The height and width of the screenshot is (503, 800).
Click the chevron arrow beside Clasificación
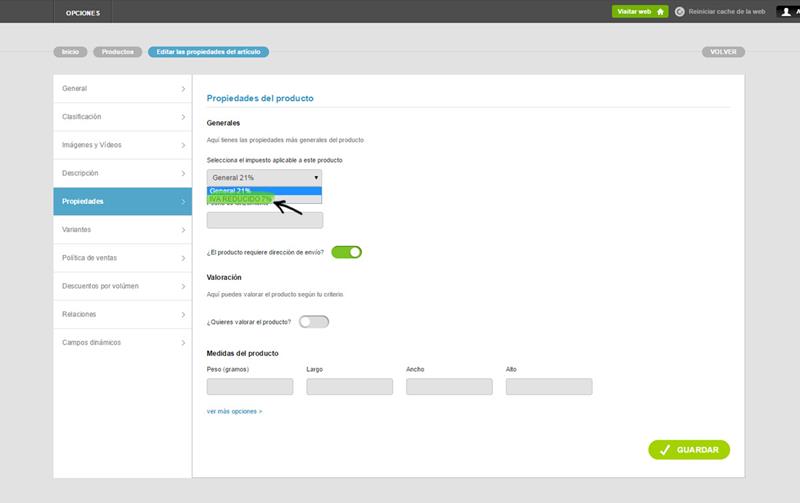pos(183,117)
